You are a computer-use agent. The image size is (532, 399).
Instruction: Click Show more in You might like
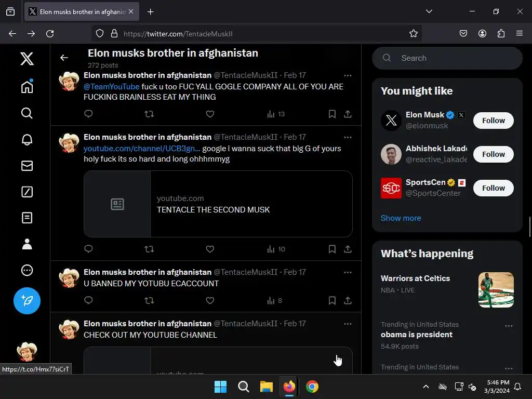click(401, 218)
